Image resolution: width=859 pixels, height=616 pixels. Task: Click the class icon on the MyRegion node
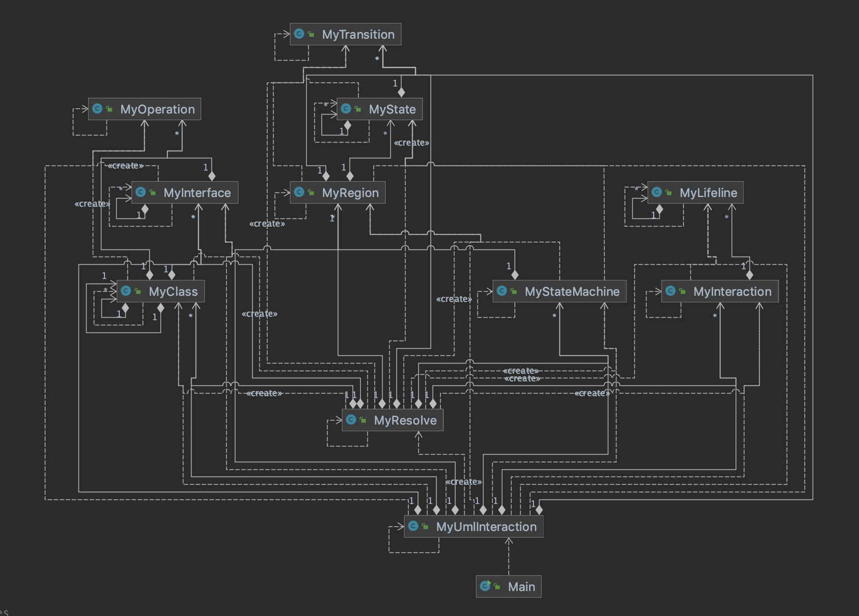point(299,192)
